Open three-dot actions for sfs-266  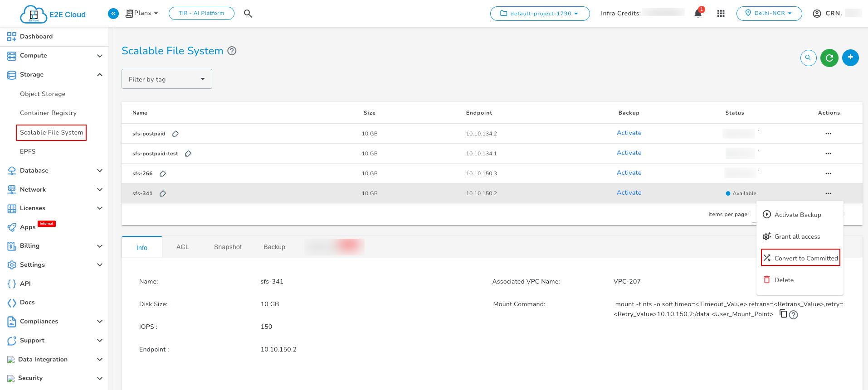click(x=828, y=173)
